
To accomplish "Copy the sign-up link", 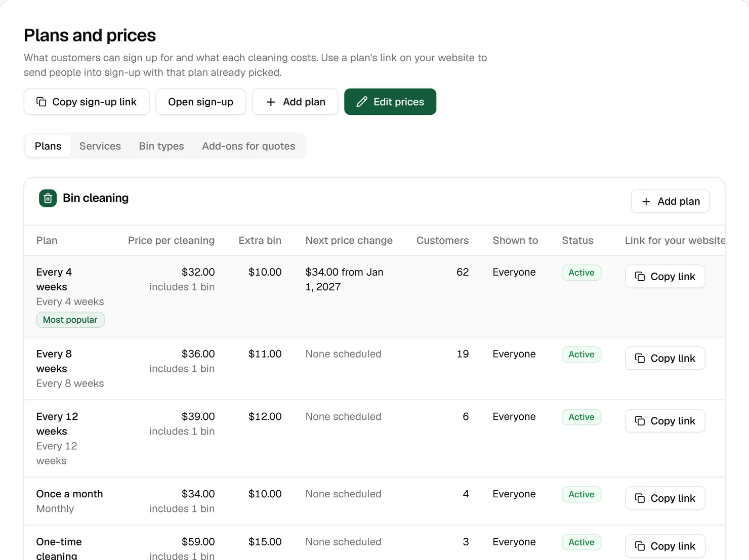I will coord(87,102).
